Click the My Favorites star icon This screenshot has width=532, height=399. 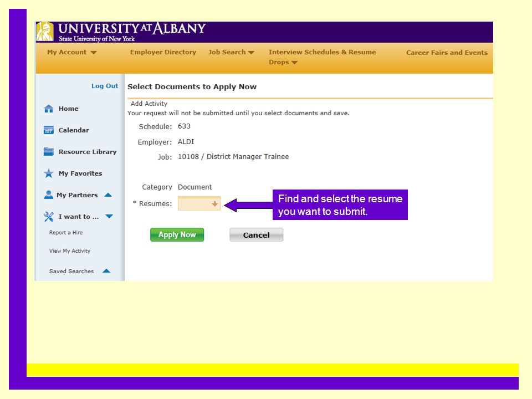(x=49, y=173)
